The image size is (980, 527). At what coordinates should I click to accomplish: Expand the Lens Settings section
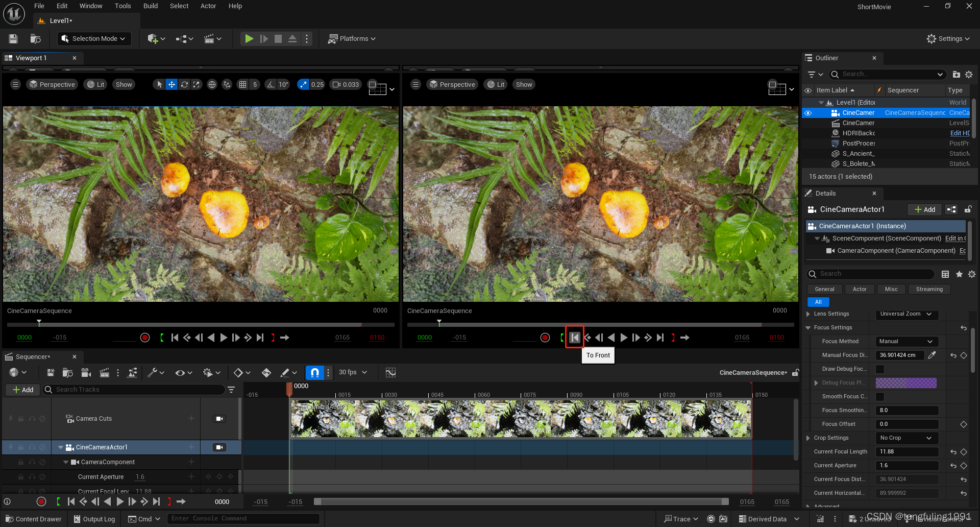tap(808, 314)
